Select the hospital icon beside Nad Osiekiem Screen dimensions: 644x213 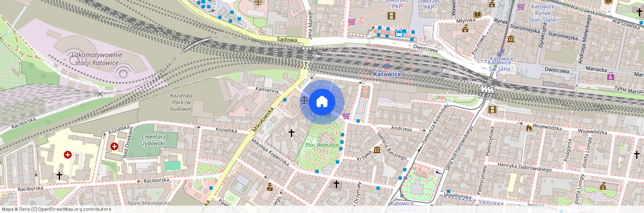pos(114,146)
